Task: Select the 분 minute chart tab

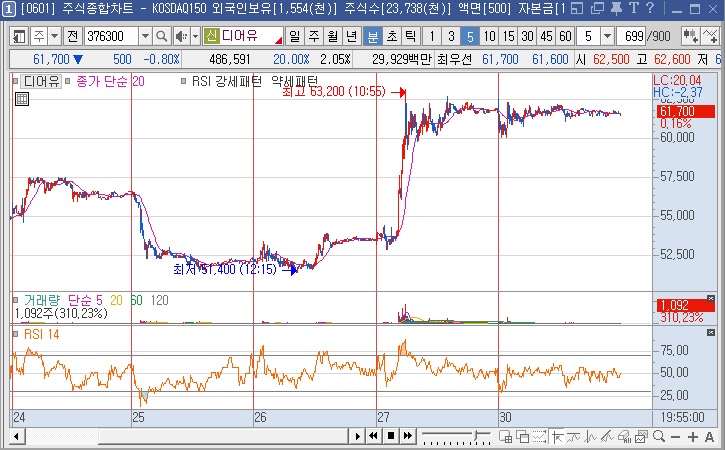Action: (373, 36)
